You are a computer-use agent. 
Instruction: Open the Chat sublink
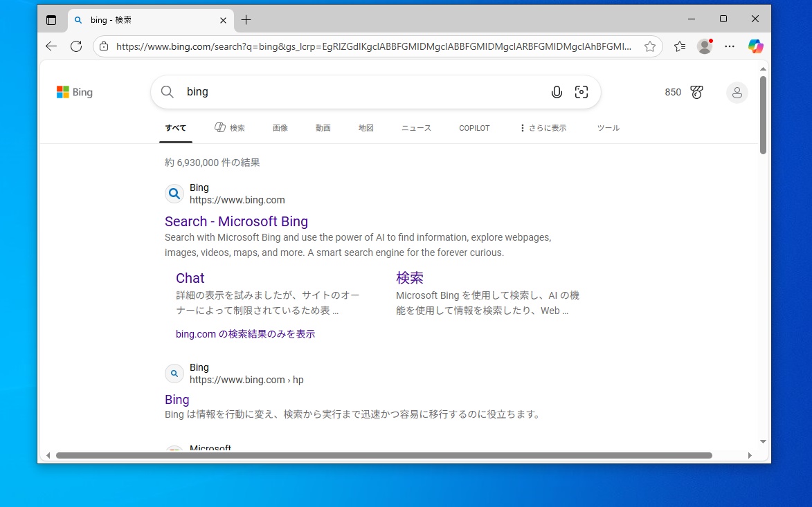click(190, 278)
